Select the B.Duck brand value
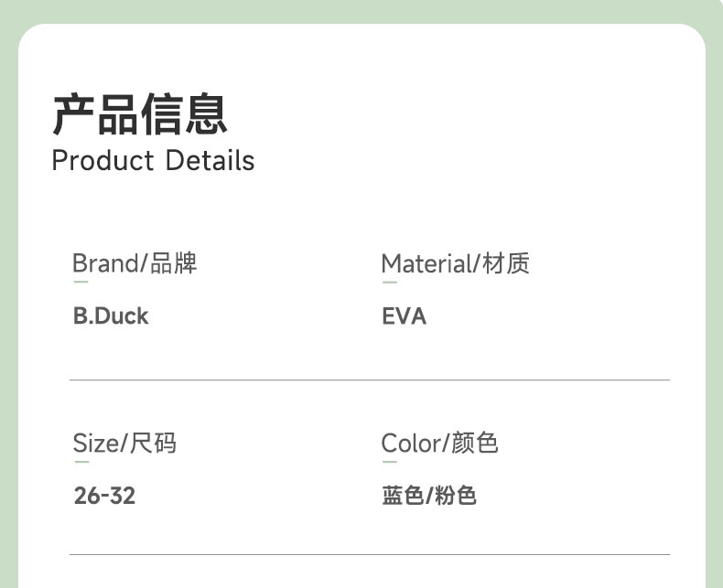 pos(111,316)
